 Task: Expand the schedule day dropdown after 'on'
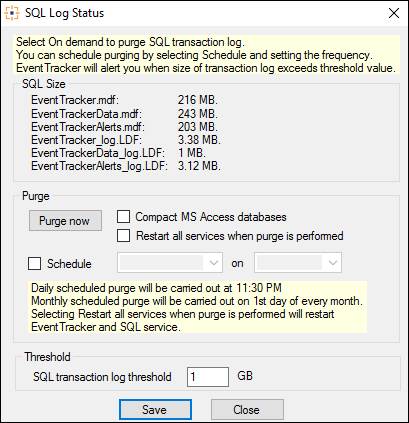[x=298, y=263]
